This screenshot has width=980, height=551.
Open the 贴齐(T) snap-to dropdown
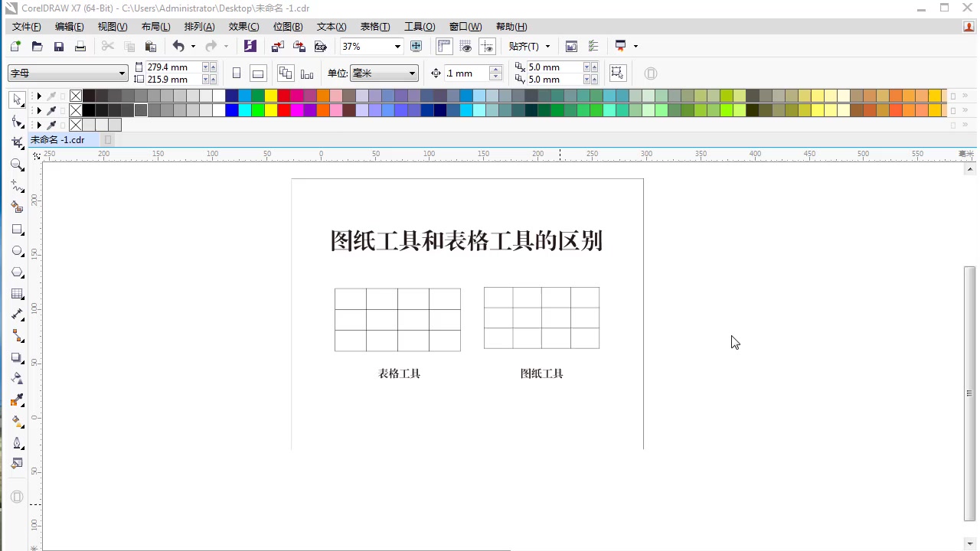pyautogui.click(x=547, y=47)
